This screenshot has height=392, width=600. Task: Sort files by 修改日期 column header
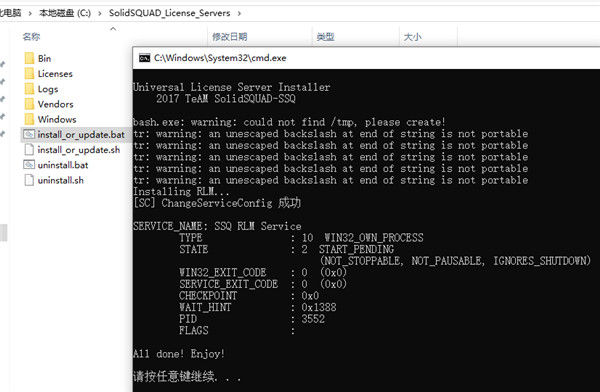(230, 37)
